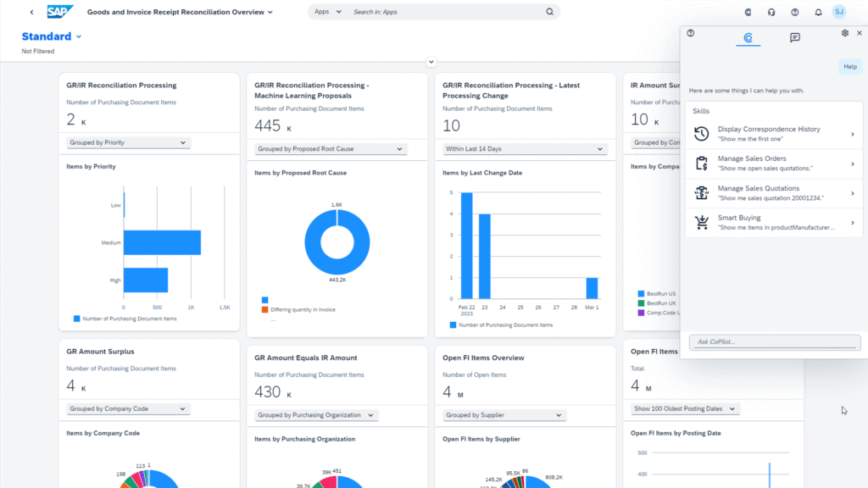Screen dimensions: 868x488
Task: Click the Smart Buying cart icon
Action: [x=701, y=223]
